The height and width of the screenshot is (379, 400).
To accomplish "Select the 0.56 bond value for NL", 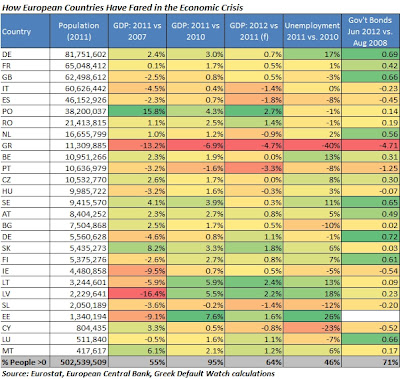I will (x=370, y=134).
